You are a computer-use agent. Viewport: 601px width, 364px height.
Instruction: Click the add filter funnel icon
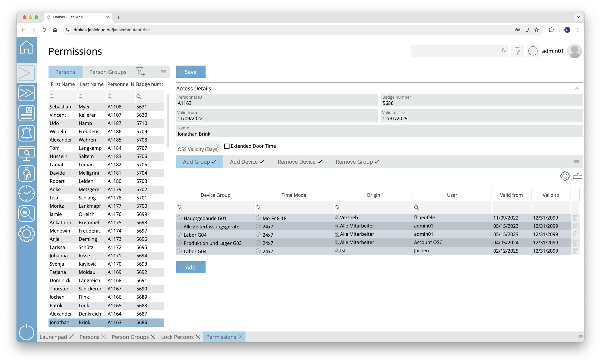pyautogui.click(x=140, y=71)
